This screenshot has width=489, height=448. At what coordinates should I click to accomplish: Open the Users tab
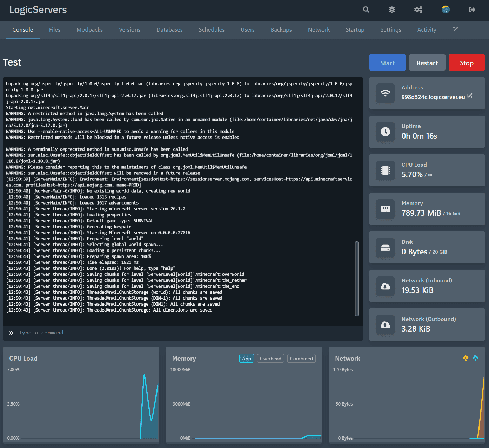pyautogui.click(x=248, y=30)
